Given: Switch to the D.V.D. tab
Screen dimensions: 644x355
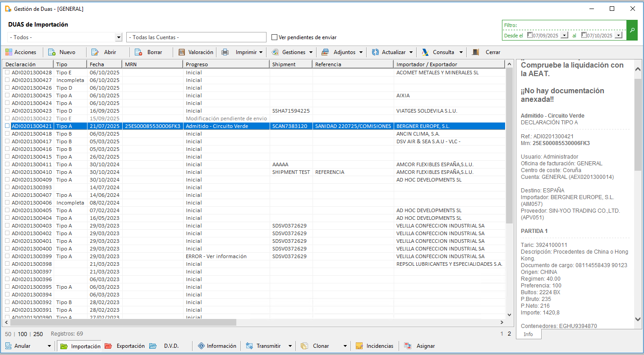Looking at the screenshot, I should click(165, 346).
